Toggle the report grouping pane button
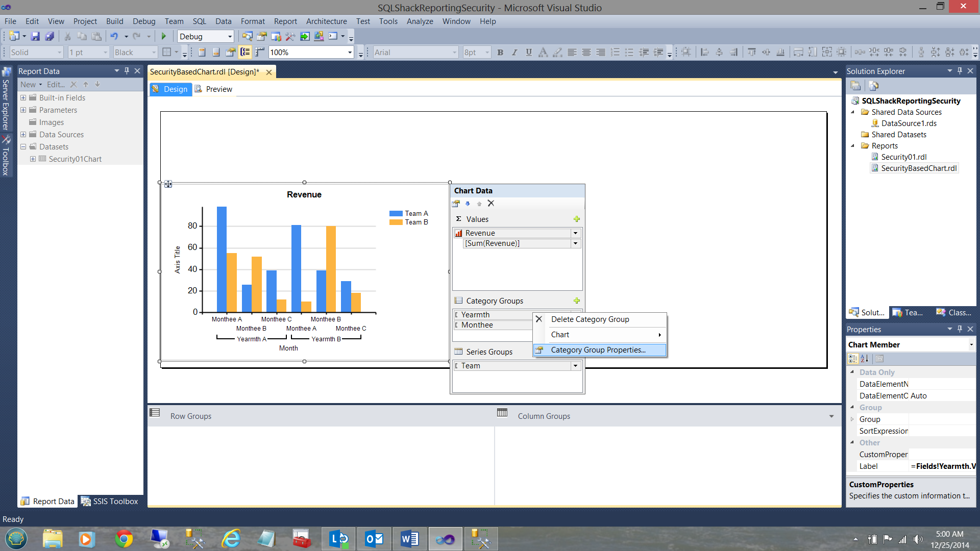Screen dimensions: 980x551 (x=246, y=52)
